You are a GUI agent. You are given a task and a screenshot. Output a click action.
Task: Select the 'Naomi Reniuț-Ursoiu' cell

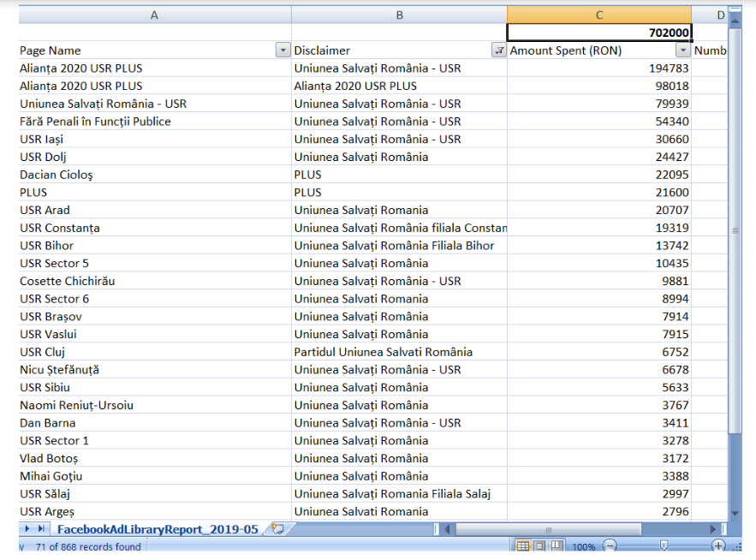(155, 405)
